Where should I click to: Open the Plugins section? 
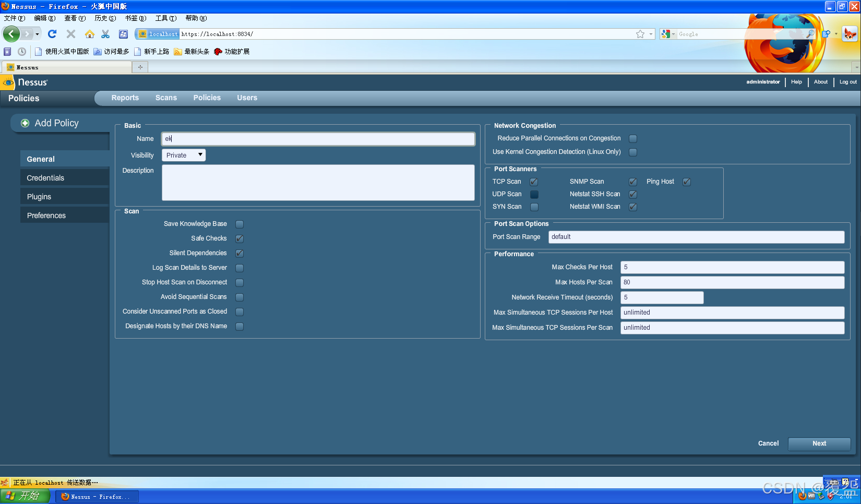(x=65, y=197)
